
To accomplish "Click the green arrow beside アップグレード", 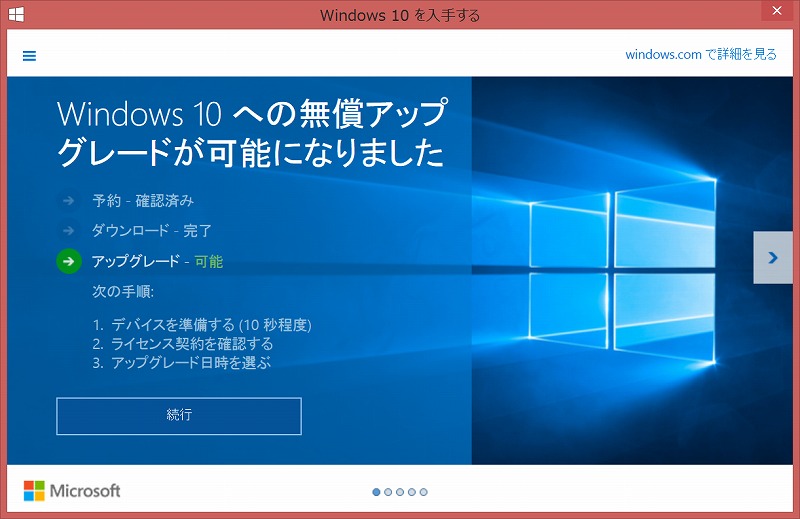I will click(69, 261).
